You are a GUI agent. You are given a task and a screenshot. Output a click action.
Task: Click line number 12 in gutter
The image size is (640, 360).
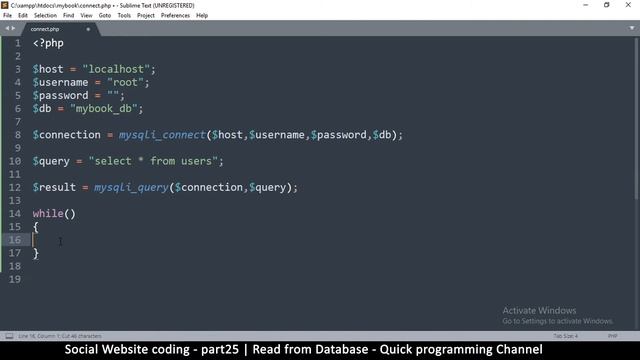[15, 187]
